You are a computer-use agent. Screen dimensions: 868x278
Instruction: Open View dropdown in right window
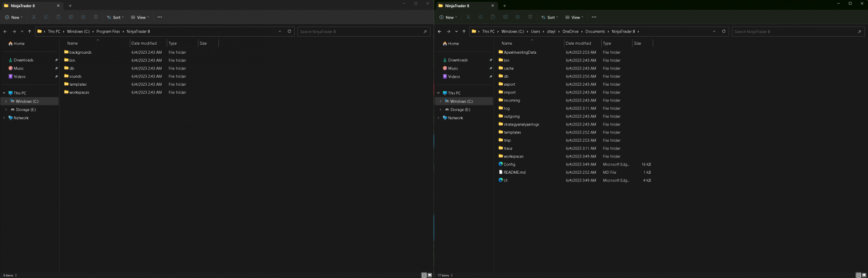click(574, 17)
